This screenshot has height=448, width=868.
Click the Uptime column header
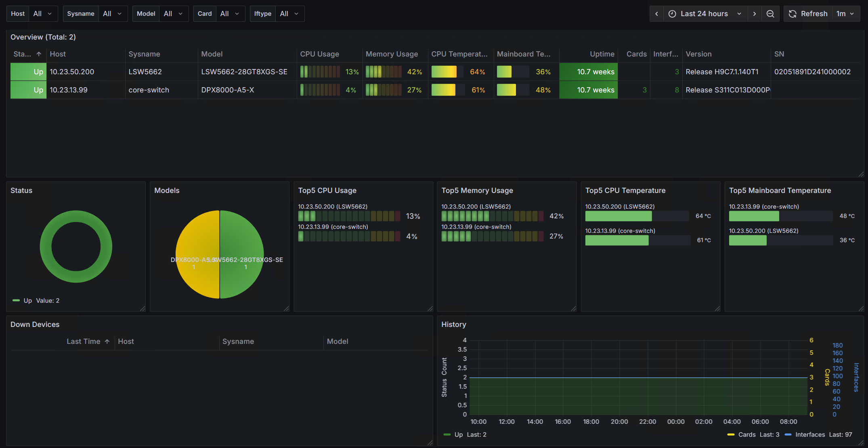point(602,54)
